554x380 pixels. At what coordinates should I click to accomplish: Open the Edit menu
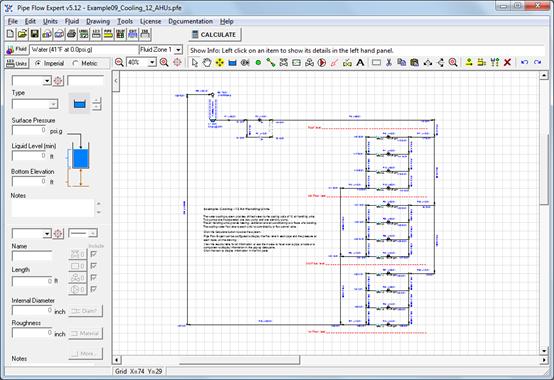30,21
